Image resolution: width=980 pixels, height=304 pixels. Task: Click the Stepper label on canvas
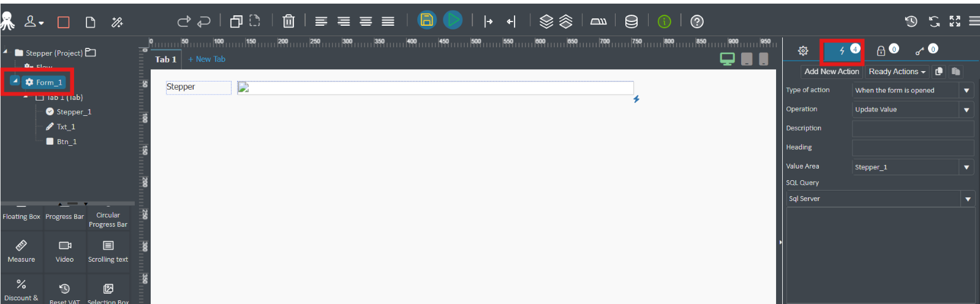198,87
